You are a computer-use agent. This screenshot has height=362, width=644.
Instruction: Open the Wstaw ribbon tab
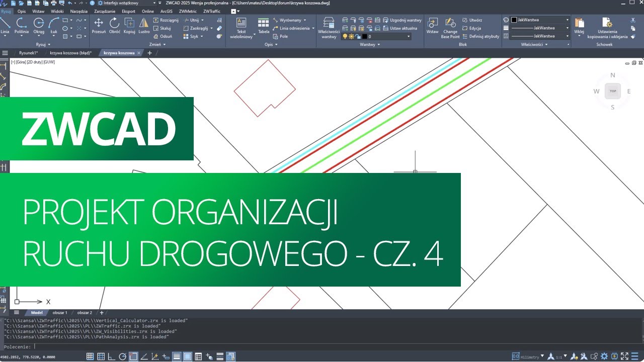tap(38, 11)
